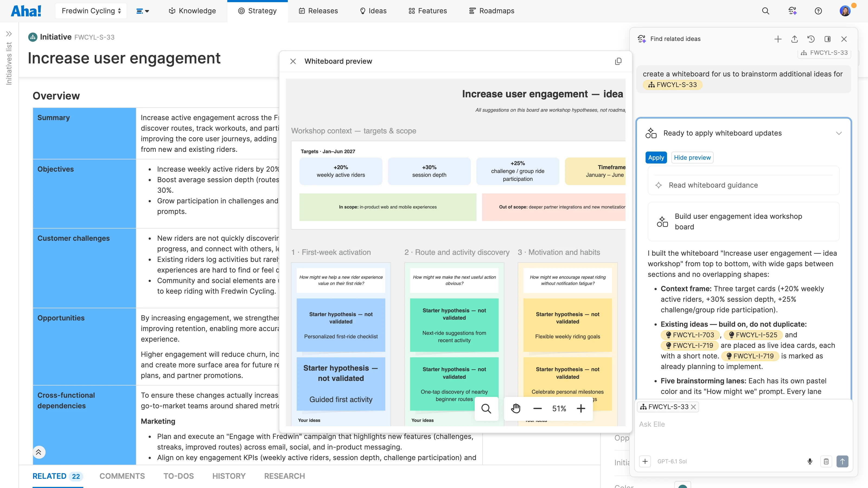
Task: Activate the microphone voice input
Action: 810,461
